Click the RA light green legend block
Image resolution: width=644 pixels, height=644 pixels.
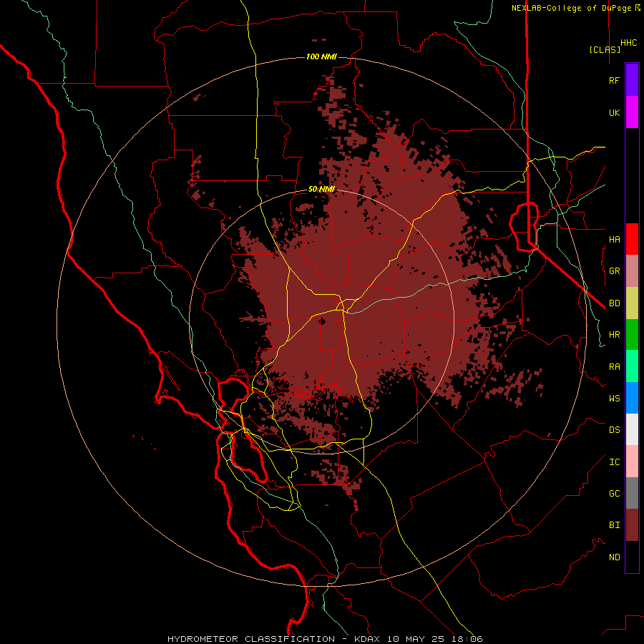632,366
